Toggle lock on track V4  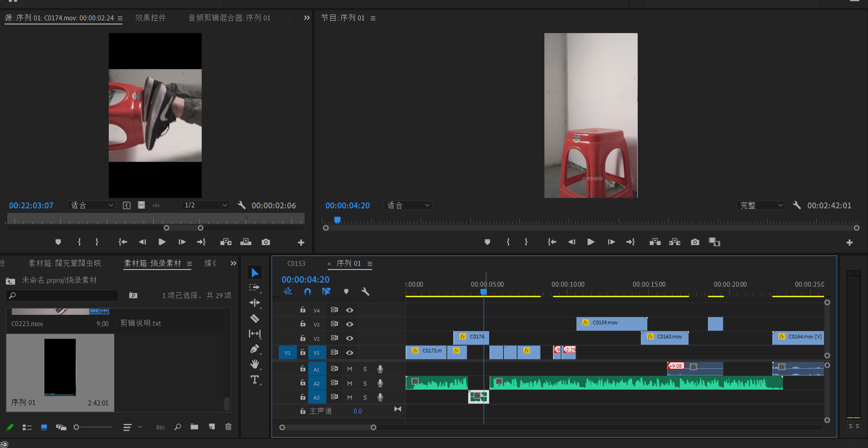coord(303,310)
